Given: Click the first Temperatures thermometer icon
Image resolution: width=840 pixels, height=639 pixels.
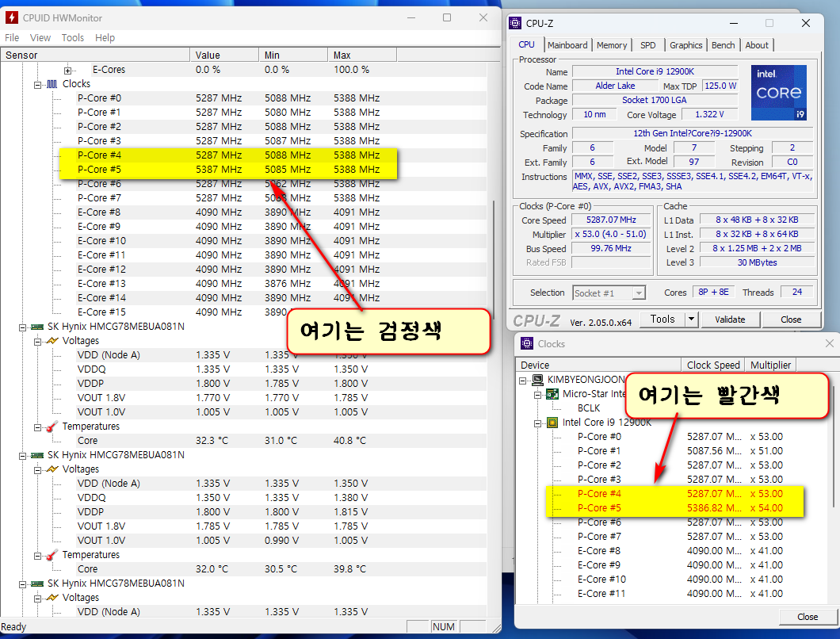Looking at the screenshot, I should (52, 427).
